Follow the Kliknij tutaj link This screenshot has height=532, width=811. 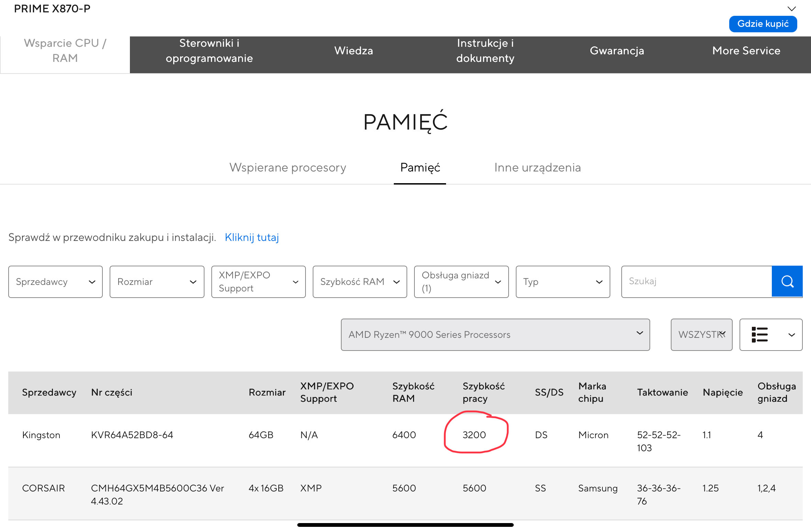pos(252,237)
